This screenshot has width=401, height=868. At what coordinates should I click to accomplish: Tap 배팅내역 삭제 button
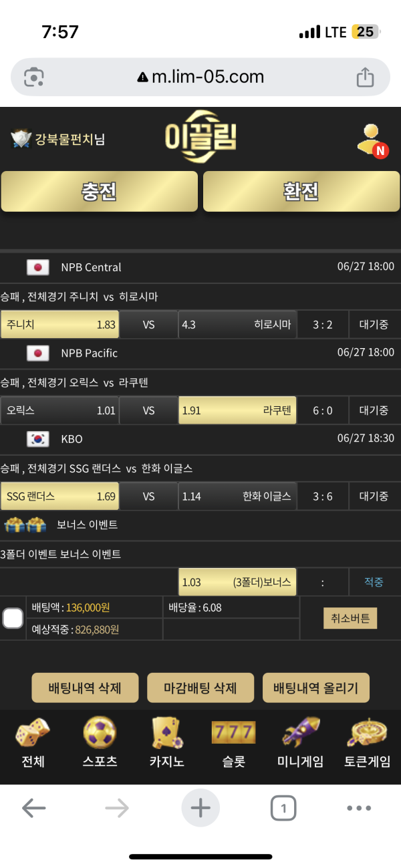(x=85, y=688)
